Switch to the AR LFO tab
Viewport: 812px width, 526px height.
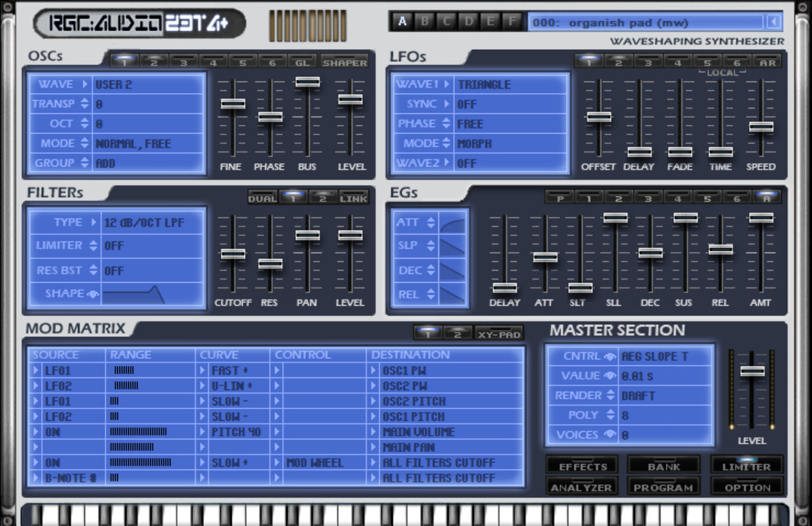[767, 62]
